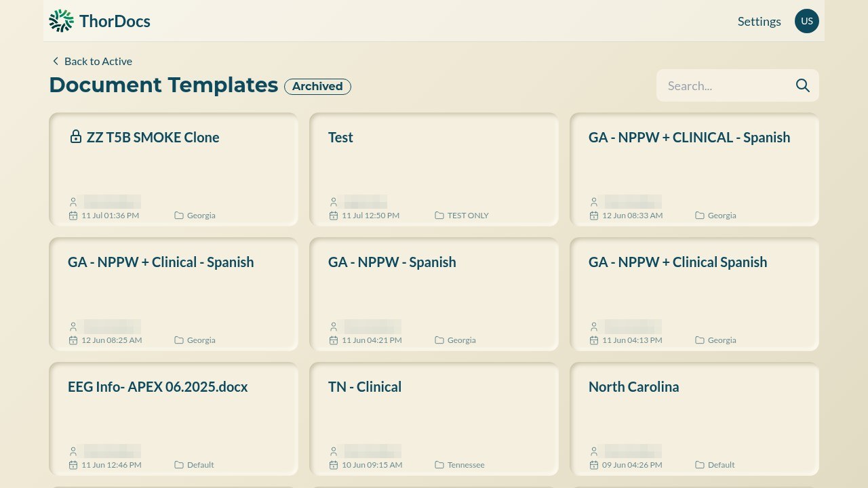Viewport: 868px width, 488px height.
Task: Click the 12 Jun 08:25 AM date
Action: click(112, 340)
